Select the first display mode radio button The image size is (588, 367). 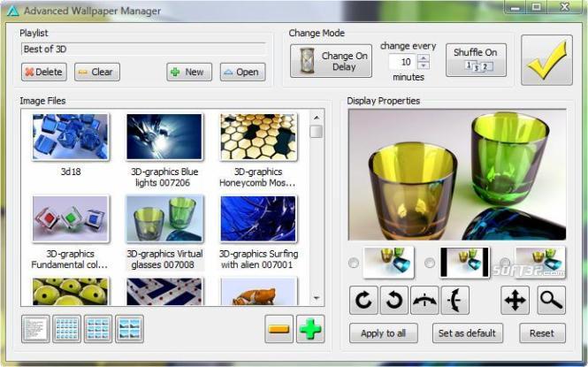pos(354,263)
